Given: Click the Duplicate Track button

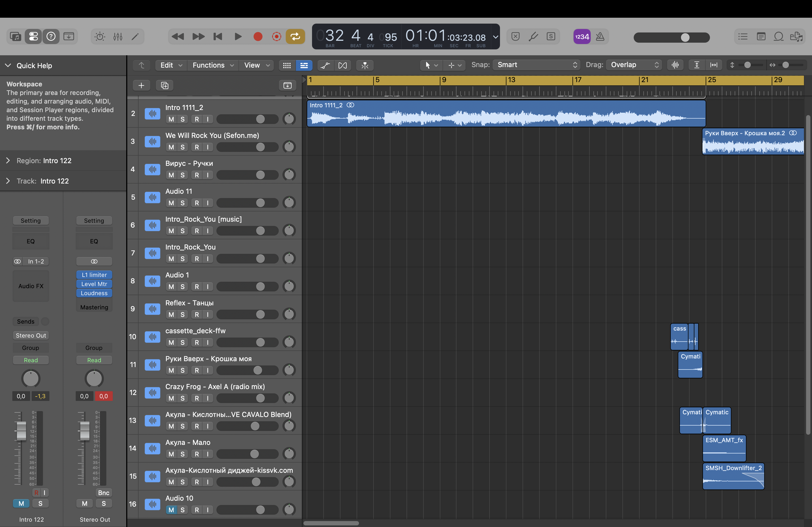Looking at the screenshot, I should pos(164,86).
